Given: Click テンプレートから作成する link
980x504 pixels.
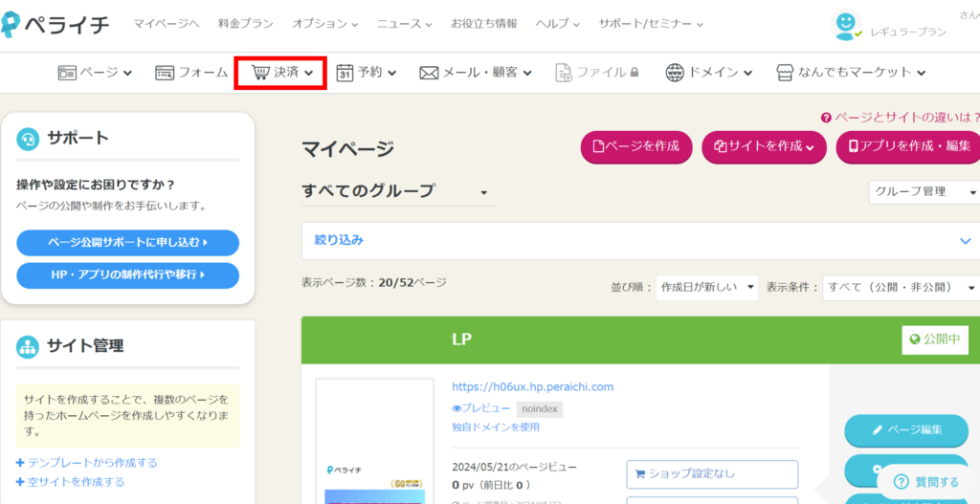Looking at the screenshot, I should [x=92, y=463].
